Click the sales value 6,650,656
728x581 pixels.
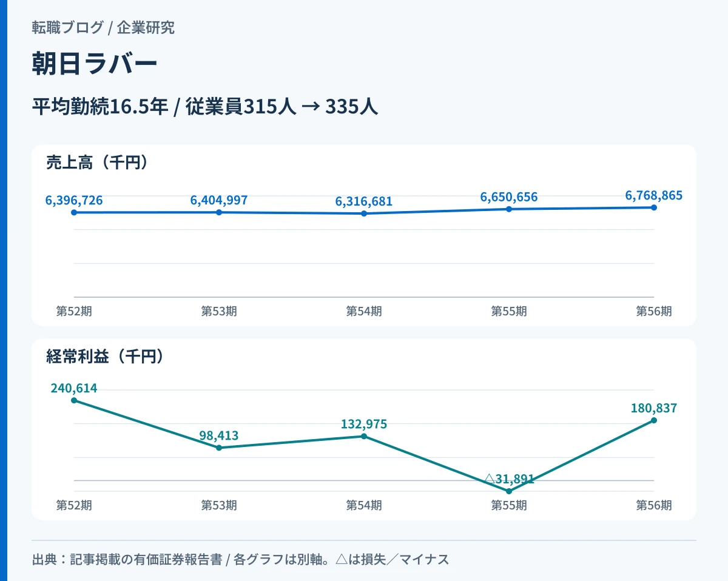(509, 197)
